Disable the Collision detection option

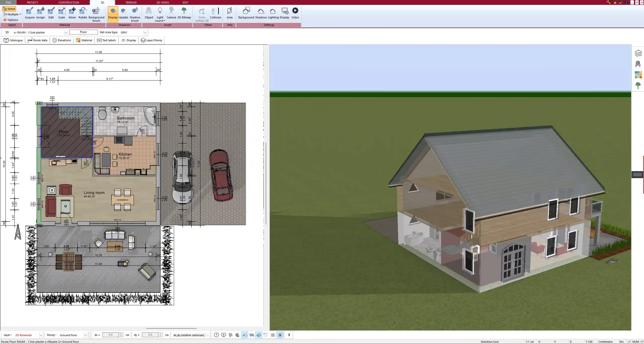click(215, 13)
